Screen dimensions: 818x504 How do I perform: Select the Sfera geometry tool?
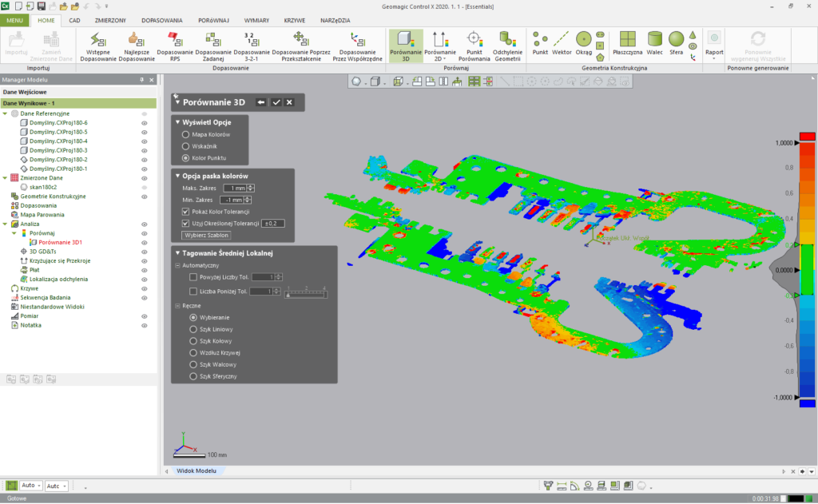(x=677, y=39)
